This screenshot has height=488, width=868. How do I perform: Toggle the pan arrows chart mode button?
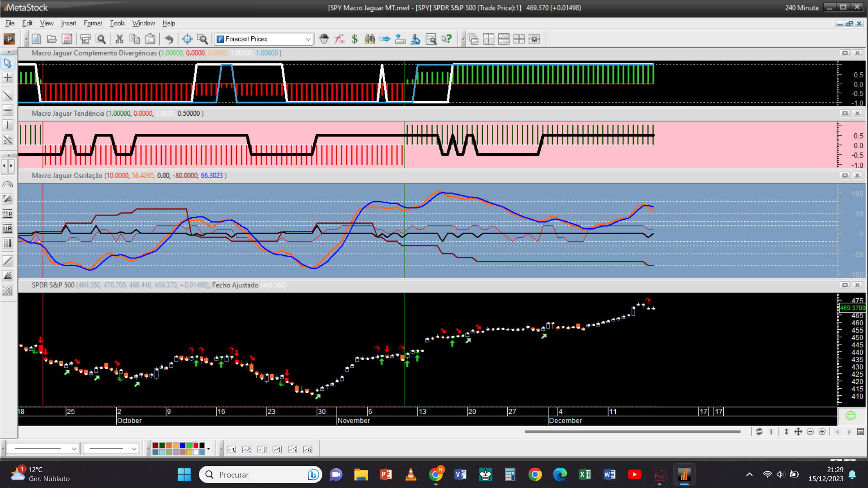point(798,432)
